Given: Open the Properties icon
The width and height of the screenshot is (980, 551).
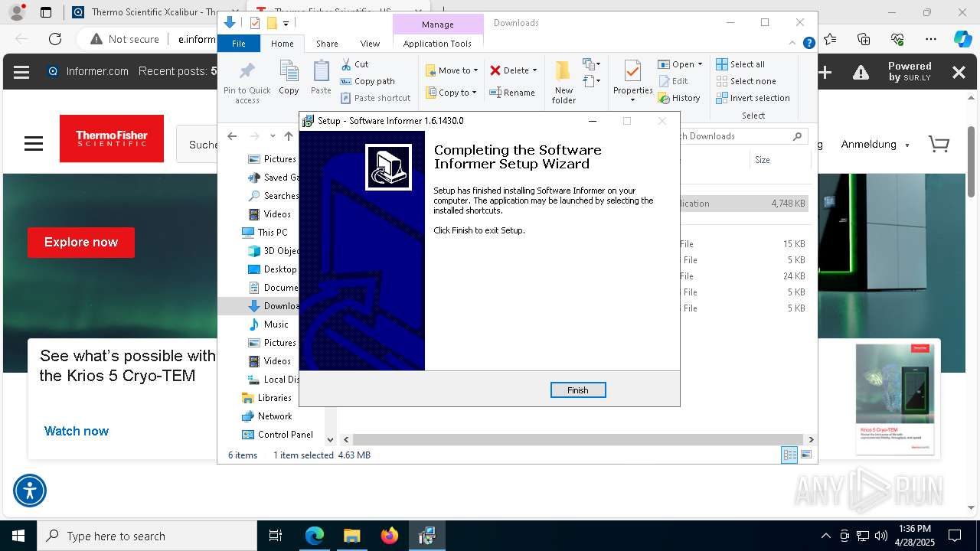Looking at the screenshot, I should tap(632, 72).
